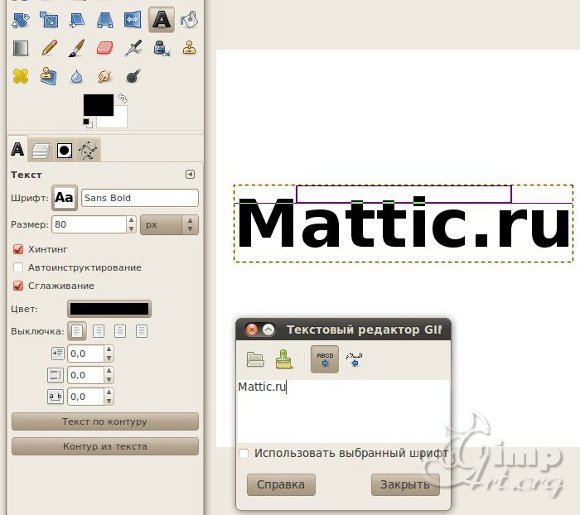580x515 pixels.
Task: Select left justify alignment
Action: tap(77, 331)
